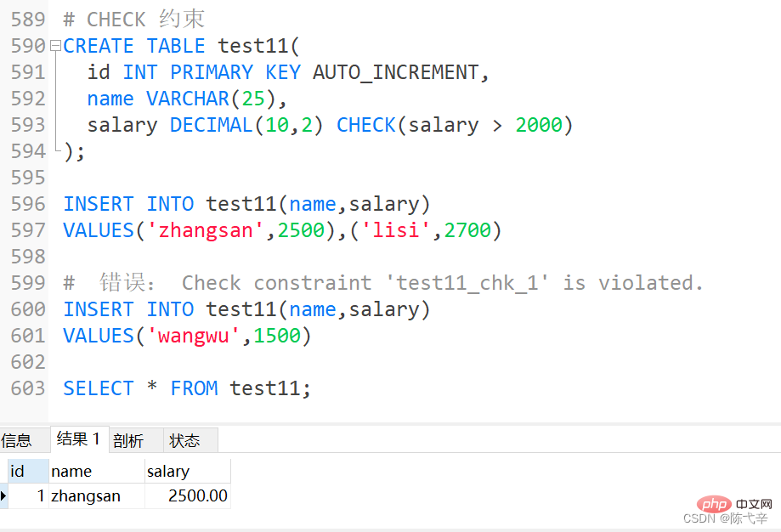
Task: Click the id column header
Action: [x=18, y=471]
